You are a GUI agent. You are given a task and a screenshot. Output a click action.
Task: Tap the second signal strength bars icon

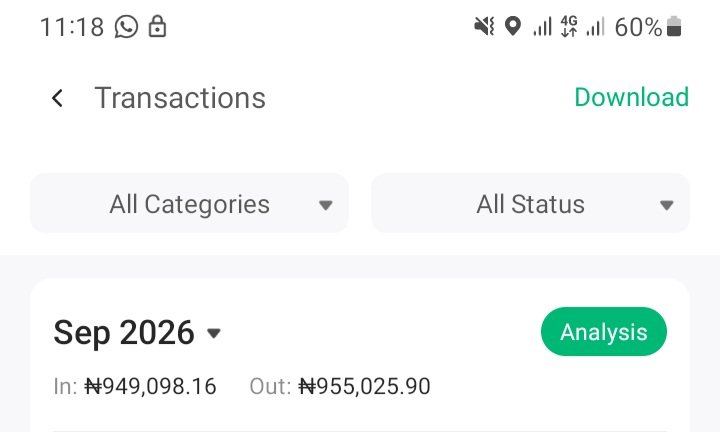pos(596,27)
